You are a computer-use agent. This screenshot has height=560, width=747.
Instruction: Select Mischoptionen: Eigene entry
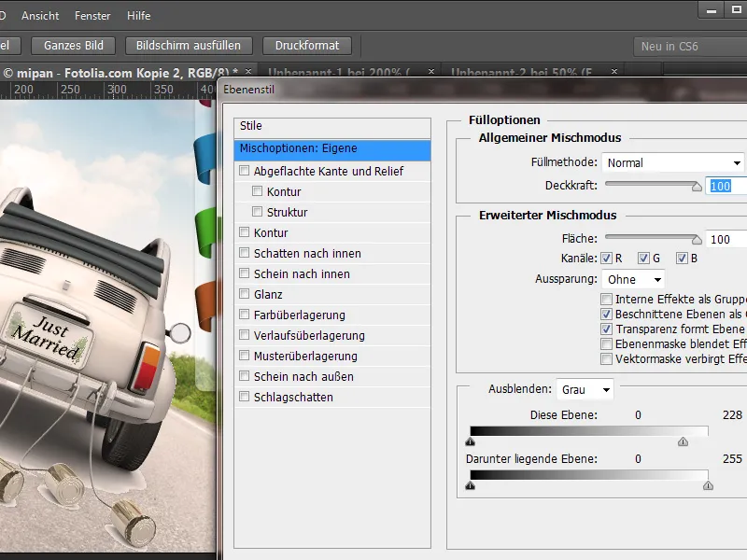[x=332, y=148]
